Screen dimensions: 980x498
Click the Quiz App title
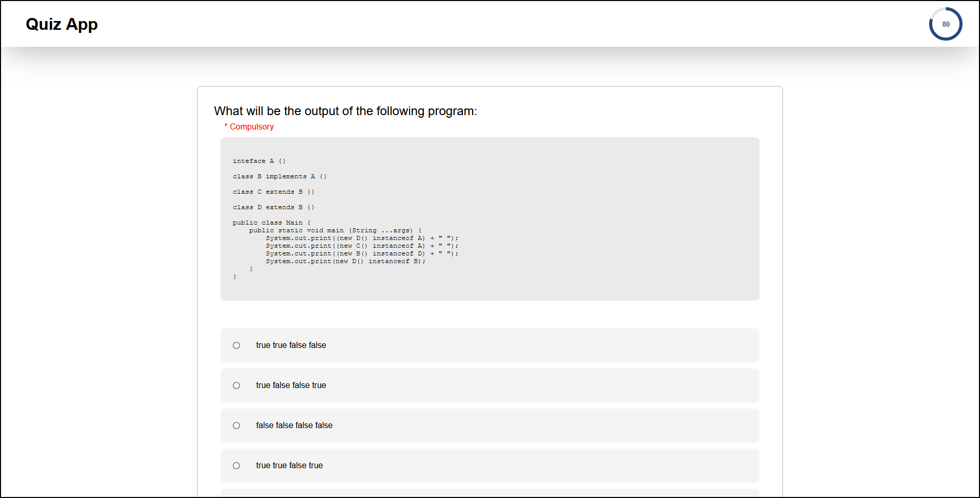point(62,24)
